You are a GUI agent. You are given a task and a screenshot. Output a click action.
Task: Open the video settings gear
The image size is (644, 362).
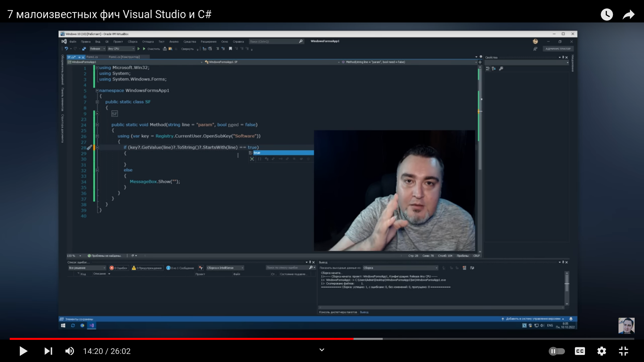pyautogui.click(x=601, y=351)
